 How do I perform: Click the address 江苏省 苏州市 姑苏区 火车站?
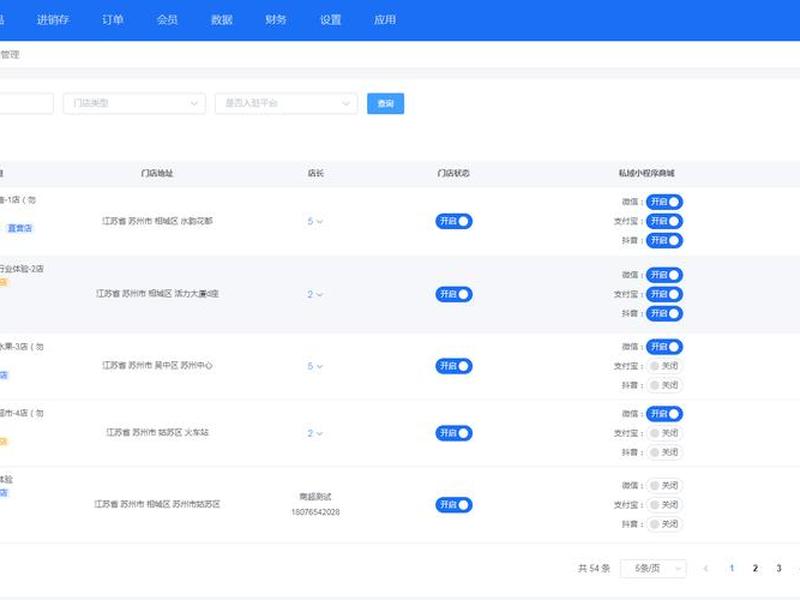(x=157, y=433)
